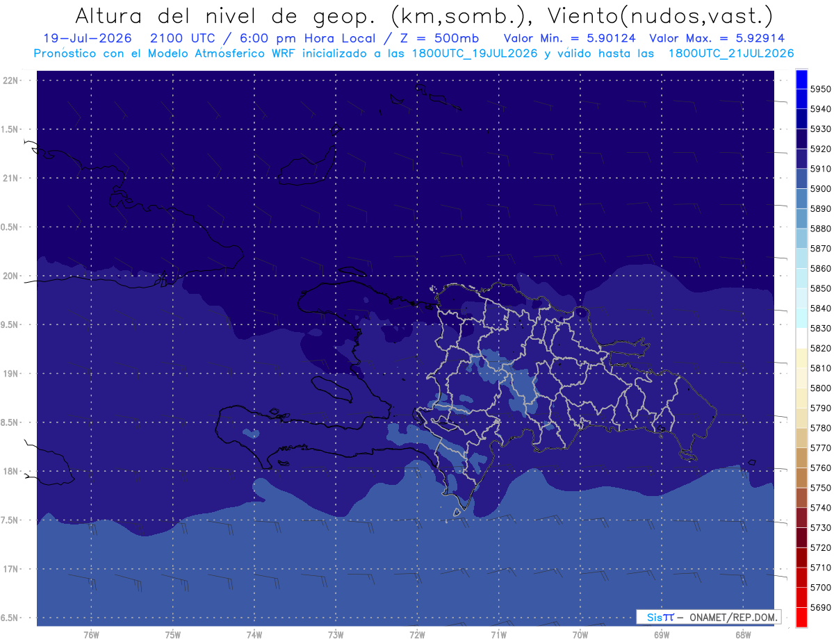This screenshot has width=834, height=644.
Task: Click the '5690' color scale value
Action: (821, 607)
